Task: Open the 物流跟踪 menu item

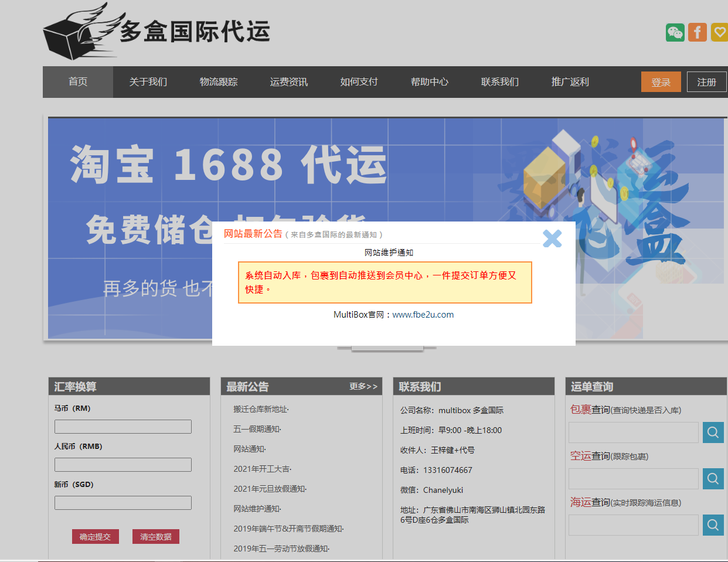Action: pyautogui.click(x=219, y=82)
